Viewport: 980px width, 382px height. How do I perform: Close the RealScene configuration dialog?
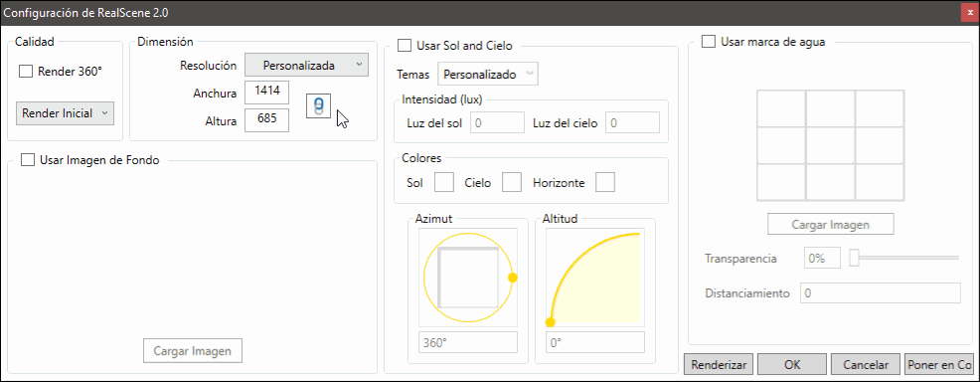[969, 12]
